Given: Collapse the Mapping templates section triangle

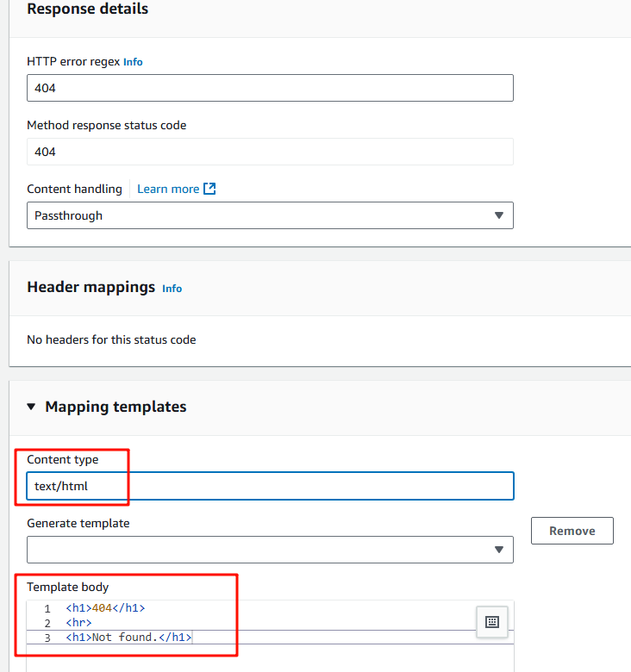Looking at the screenshot, I should coord(31,407).
